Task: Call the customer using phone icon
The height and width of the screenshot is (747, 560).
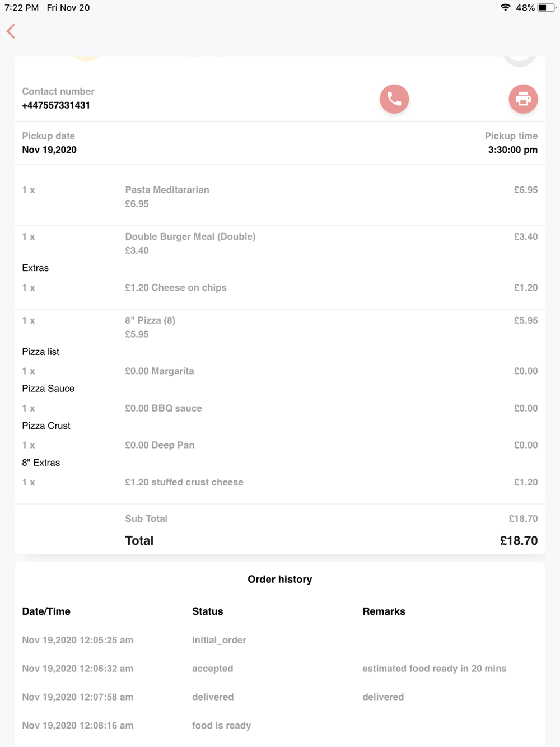Action: pos(394,99)
